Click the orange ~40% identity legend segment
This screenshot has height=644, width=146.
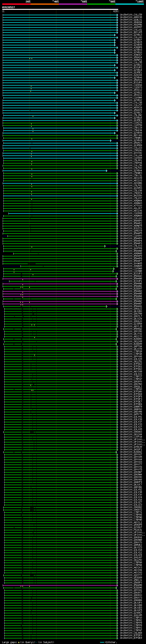pyautogui.click(x=45, y=4)
